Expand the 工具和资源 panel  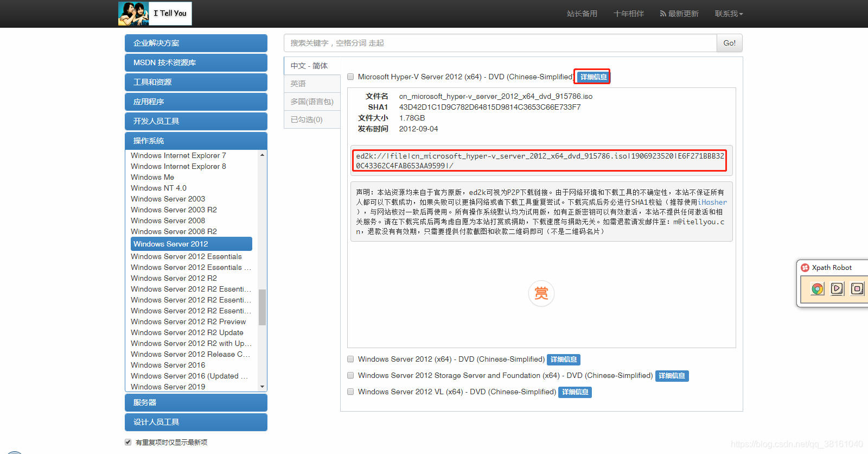tap(196, 82)
